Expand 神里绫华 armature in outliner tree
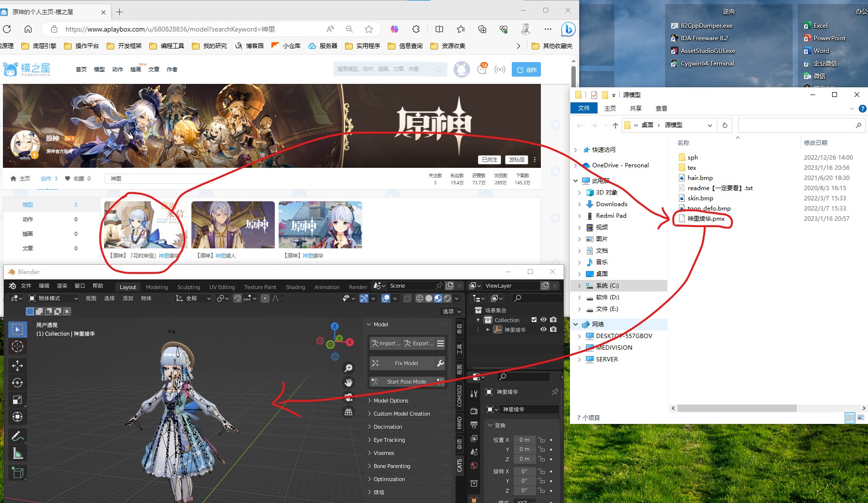This screenshot has height=503, width=868. pyautogui.click(x=488, y=329)
